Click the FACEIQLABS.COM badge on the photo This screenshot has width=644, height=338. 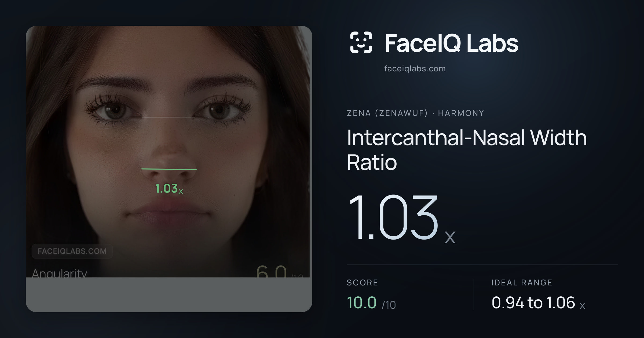(72, 251)
